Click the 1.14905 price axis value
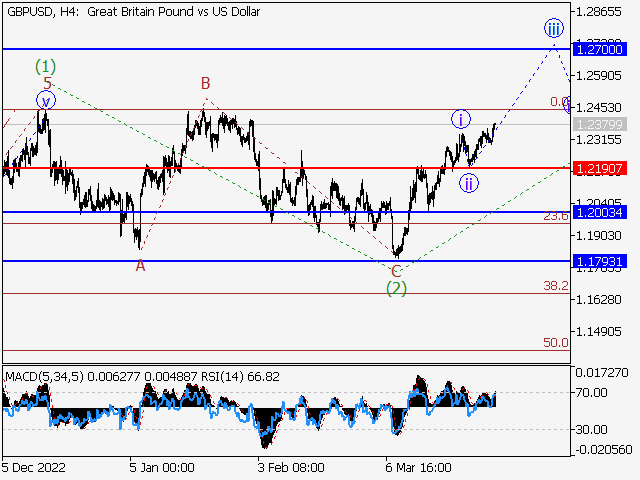Image resolution: width=640 pixels, height=480 pixels. [x=598, y=331]
